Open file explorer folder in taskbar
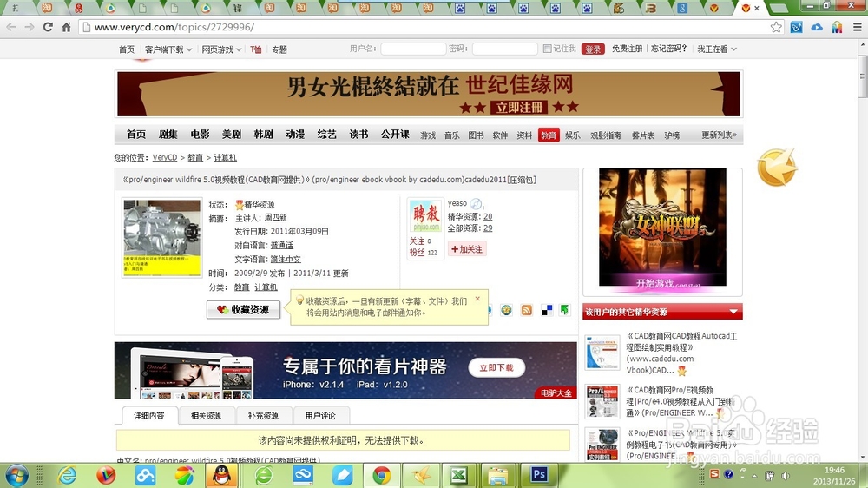868x488 pixels. pyautogui.click(x=497, y=476)
